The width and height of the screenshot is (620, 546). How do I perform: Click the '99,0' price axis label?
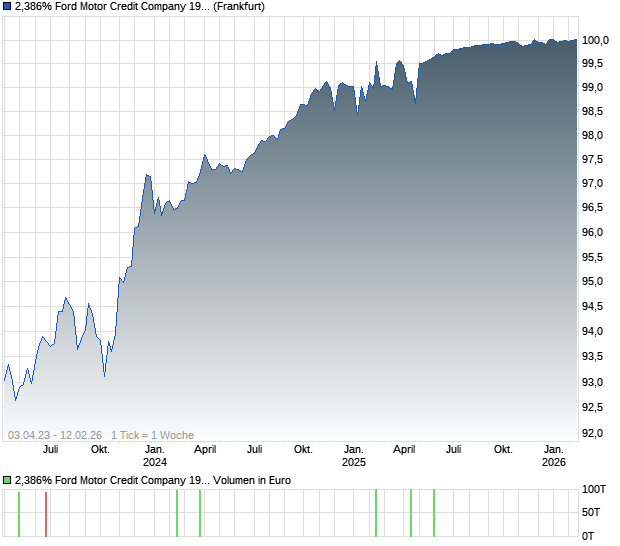592,87
